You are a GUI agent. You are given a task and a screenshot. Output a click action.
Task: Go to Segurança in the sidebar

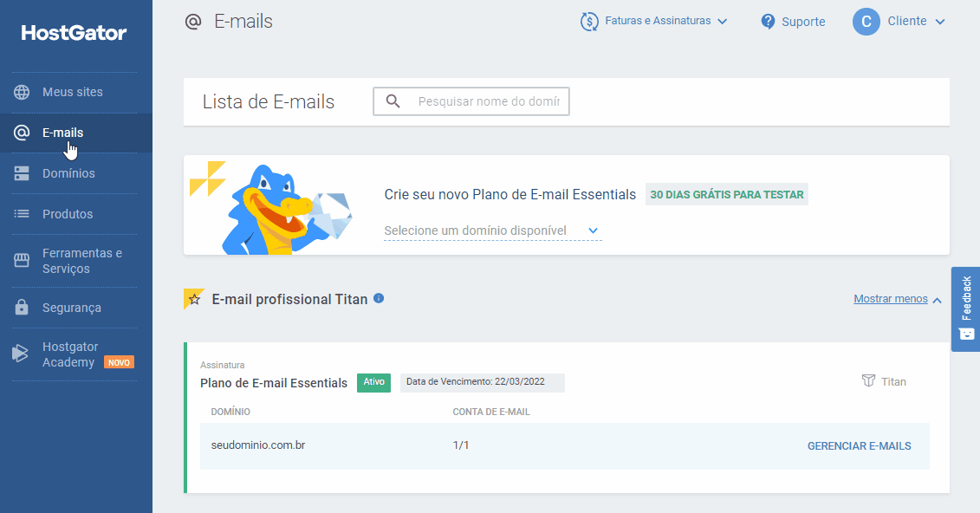click(74, 308)
